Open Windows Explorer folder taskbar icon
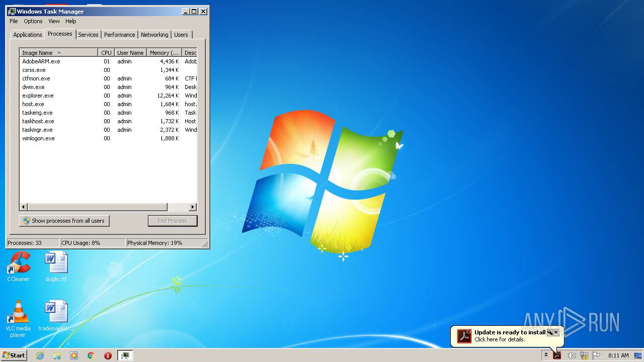Image resolution: width=644 pixels, height=362 pixels. [x=57, y=355]
